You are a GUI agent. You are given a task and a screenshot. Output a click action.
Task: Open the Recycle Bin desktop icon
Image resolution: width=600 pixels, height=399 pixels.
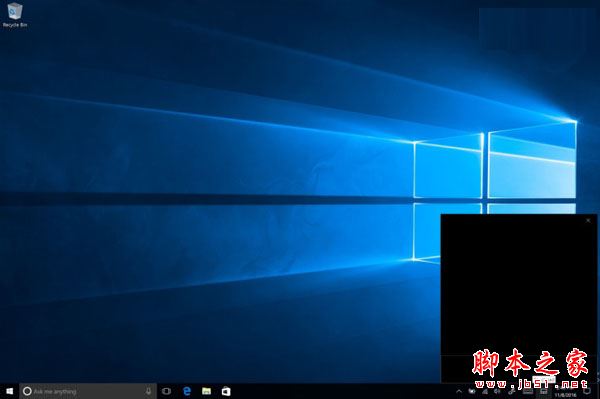point(15,15)
